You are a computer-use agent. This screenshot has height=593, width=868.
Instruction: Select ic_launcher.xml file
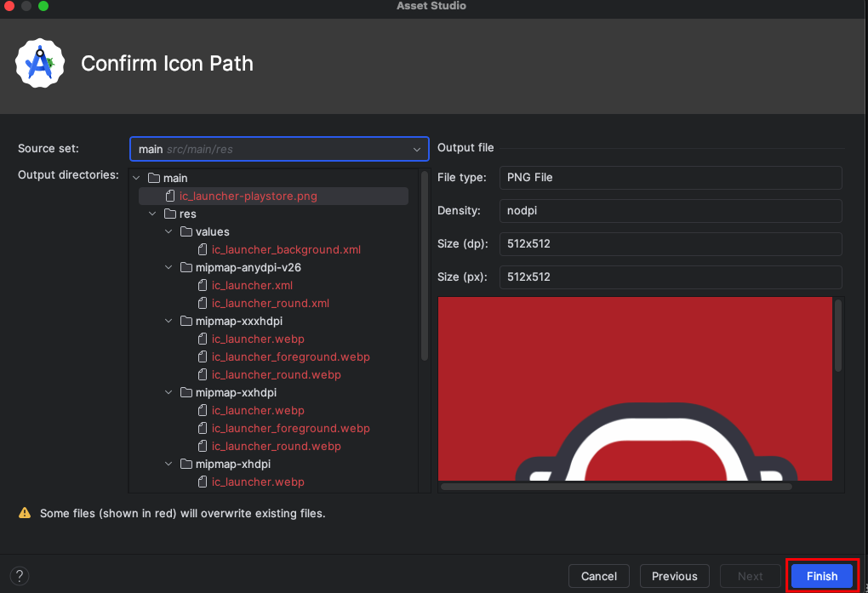252,285
